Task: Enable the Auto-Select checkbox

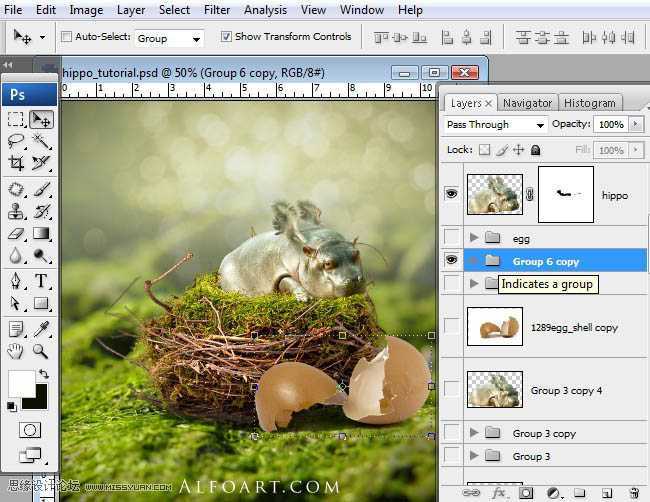Action: [x=67, y=37]
